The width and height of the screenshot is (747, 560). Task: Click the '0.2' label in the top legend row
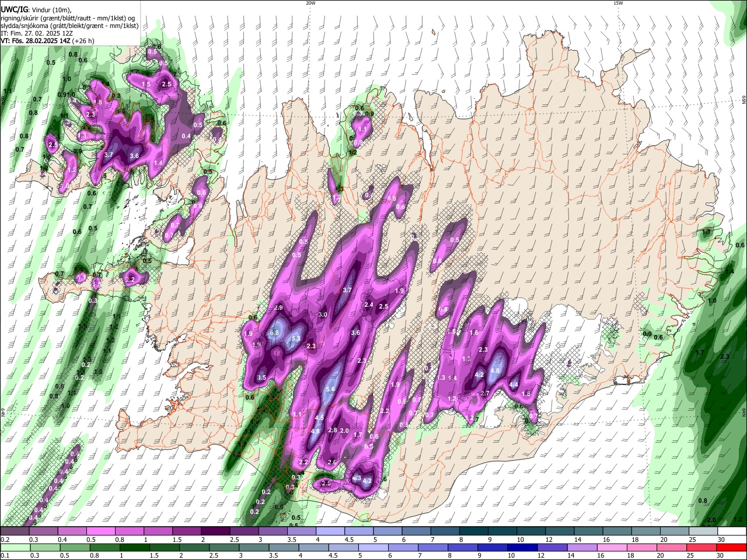5,540
